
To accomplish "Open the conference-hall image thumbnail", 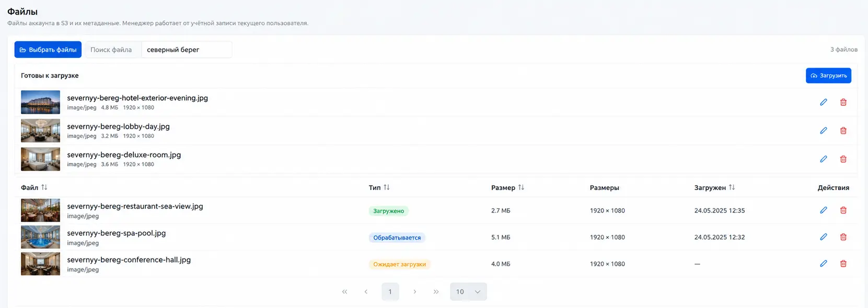I will pyautogui.click(x=40, y=264).
